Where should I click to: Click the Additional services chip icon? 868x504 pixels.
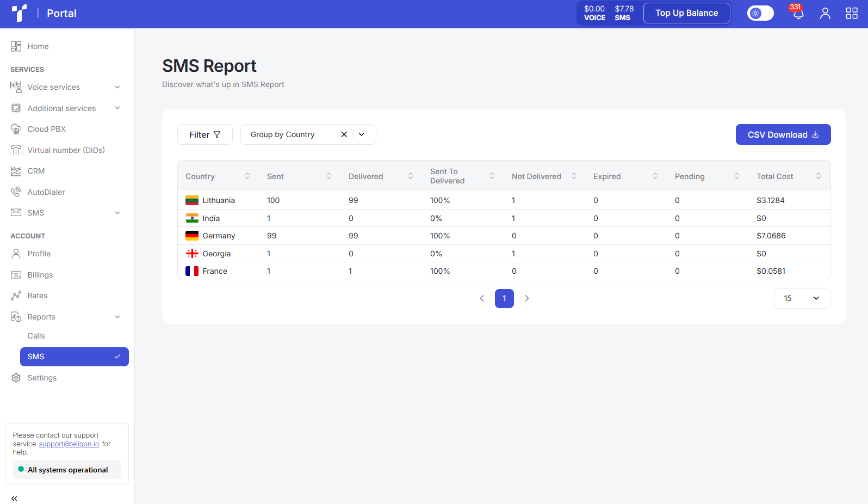pos(16,108)
